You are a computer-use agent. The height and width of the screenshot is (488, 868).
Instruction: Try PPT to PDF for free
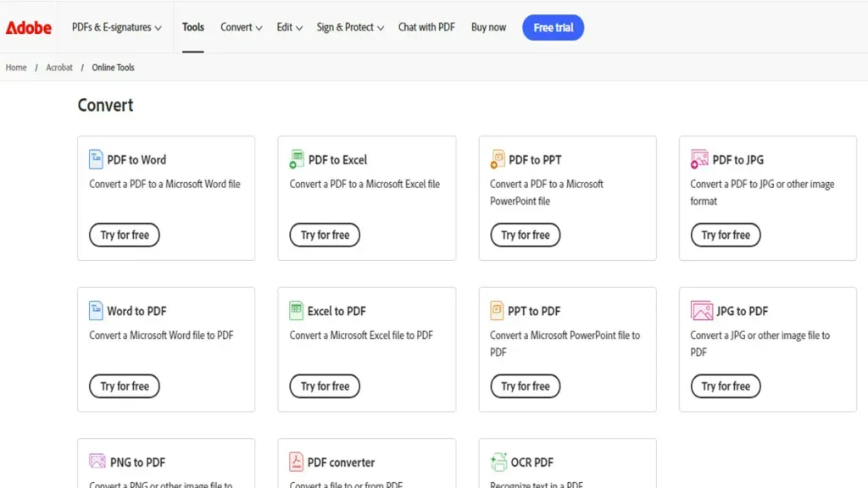[526, 386]
